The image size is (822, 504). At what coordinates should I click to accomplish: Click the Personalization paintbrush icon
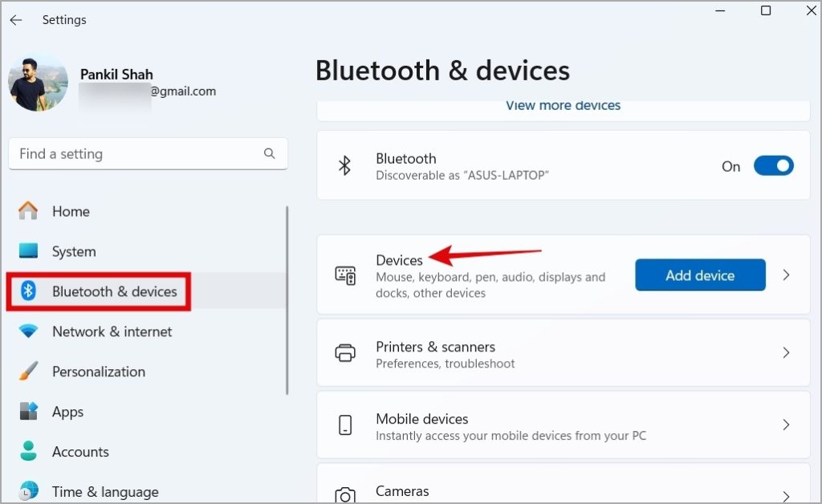point(28,372)
